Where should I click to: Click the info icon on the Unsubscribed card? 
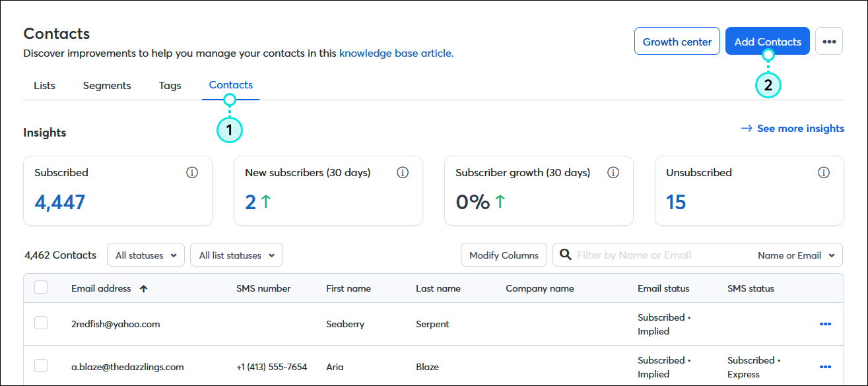pyautogui.click(x=824, y=172)
